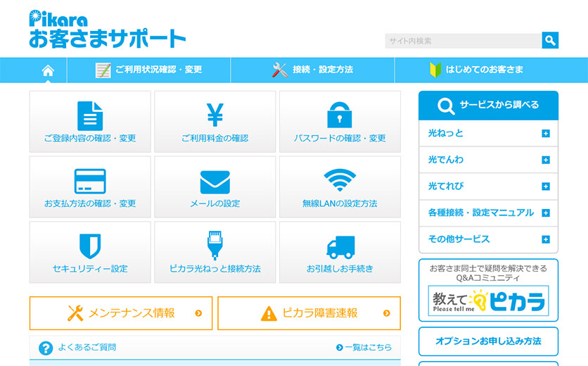The image size is (588, 366).
Task: Click the question mark icon beside よくあるご質問
Action: pos(46,348)
